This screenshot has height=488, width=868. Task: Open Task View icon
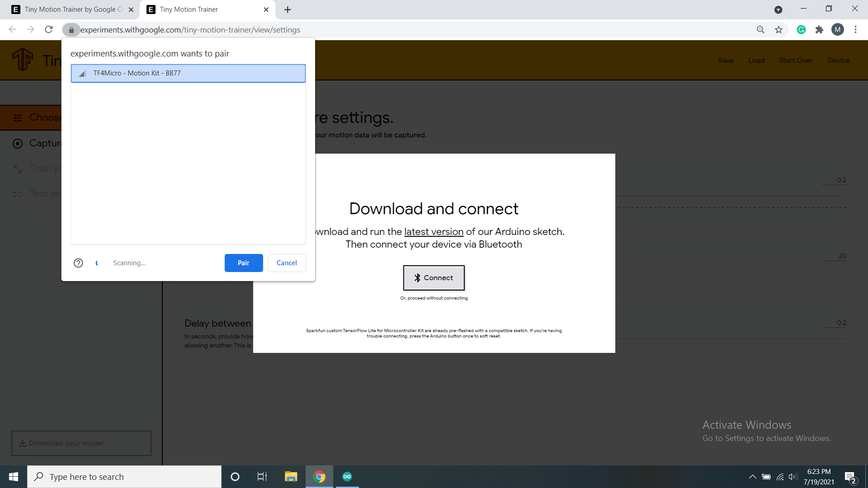coord(262,477)
